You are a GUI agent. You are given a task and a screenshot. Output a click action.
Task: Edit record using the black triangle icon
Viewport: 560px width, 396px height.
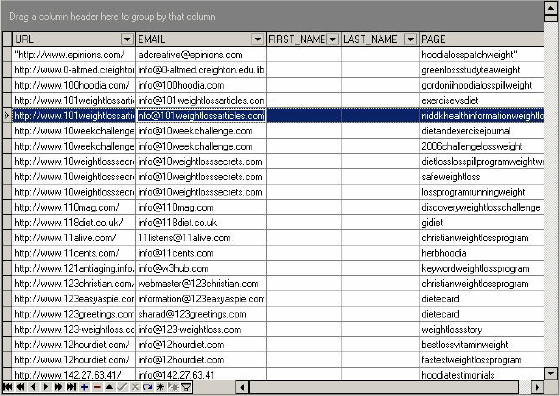110,387
